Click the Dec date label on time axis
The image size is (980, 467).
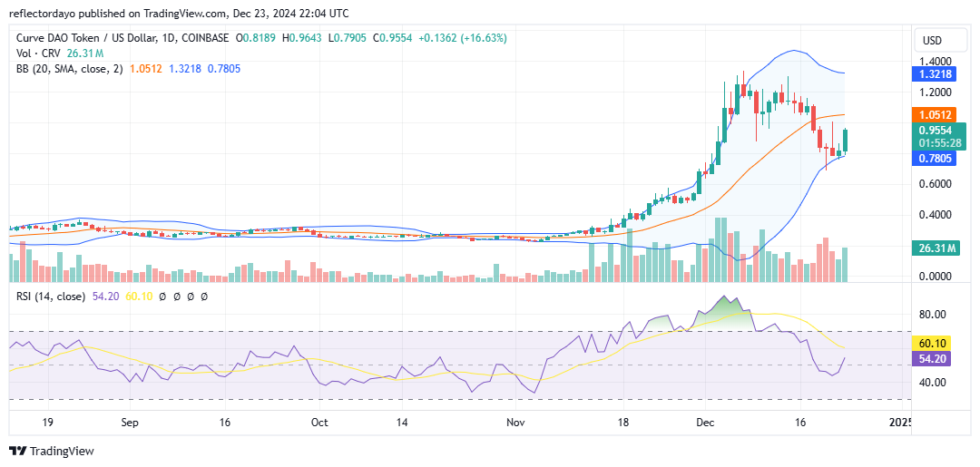click(x=704, y=422)
